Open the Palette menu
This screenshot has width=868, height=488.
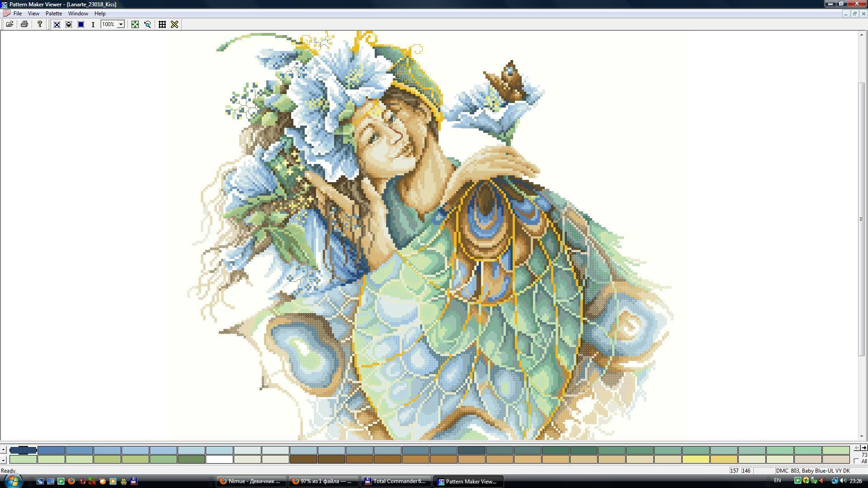pyautogui.click(x=53, y=14)
